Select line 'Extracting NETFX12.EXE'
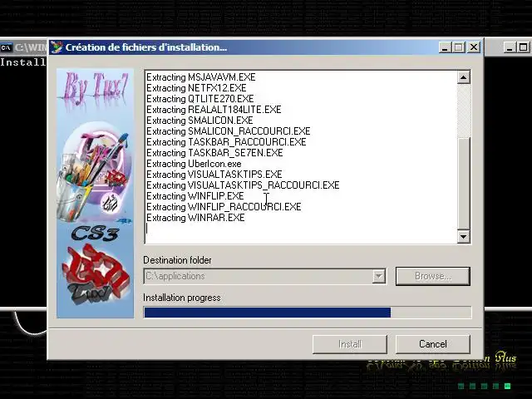The width and height of the screenshot is (532, 399). click(x=196, y=88)
